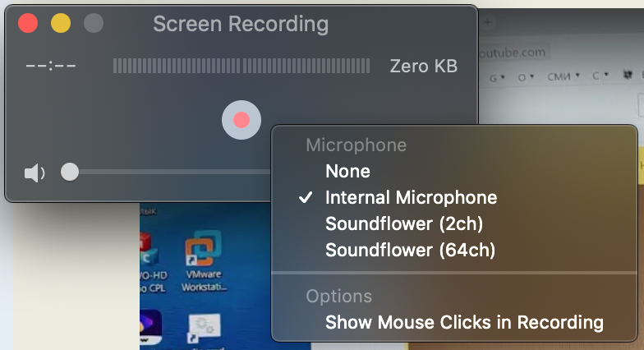The height and width of the screenshot is (350, 644).
Task: Click the volume slider knob
Action: (70, 172)
